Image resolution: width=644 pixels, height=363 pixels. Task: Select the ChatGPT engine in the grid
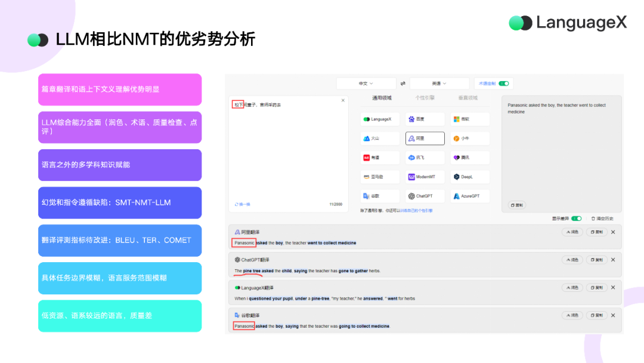point(425,196)
